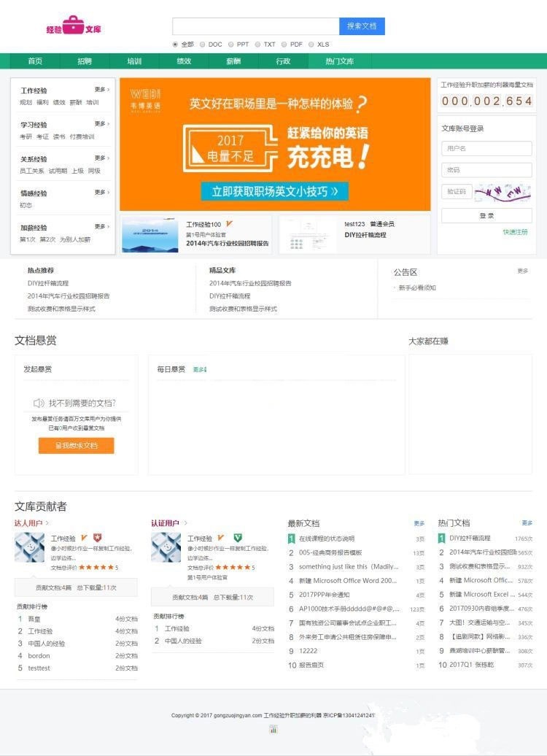This screenshot has height=756, width=547.
Task: Choose the PDF radio button filter
Action: click(x=284, y=45)
